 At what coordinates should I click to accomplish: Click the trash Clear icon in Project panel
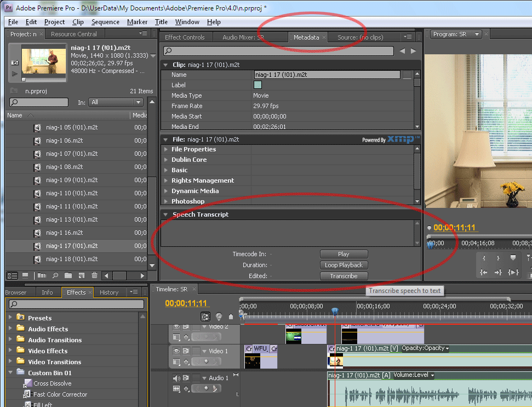pos(94,275)
